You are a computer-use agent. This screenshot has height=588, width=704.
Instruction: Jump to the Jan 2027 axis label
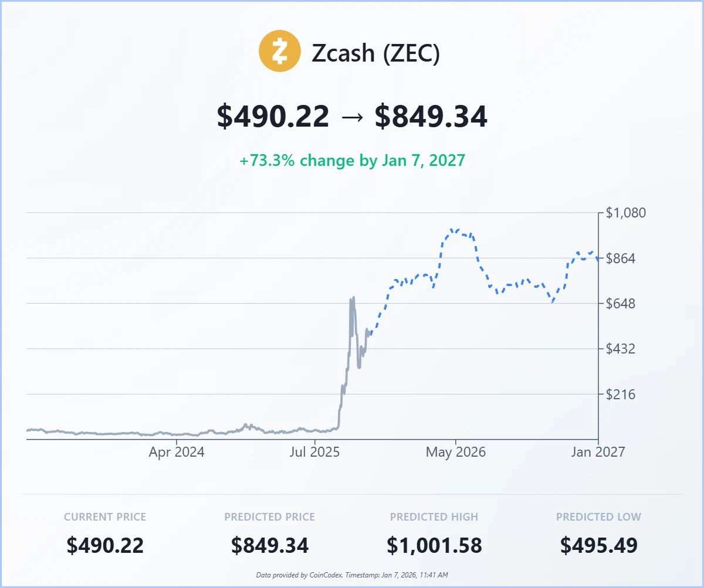pyautogui.click(x=598, y=452)
